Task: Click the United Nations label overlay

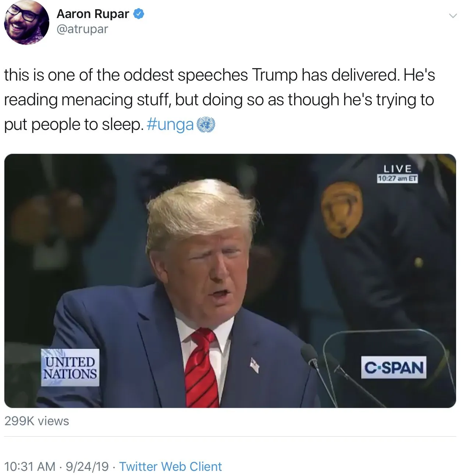Action: coord(70,367)
